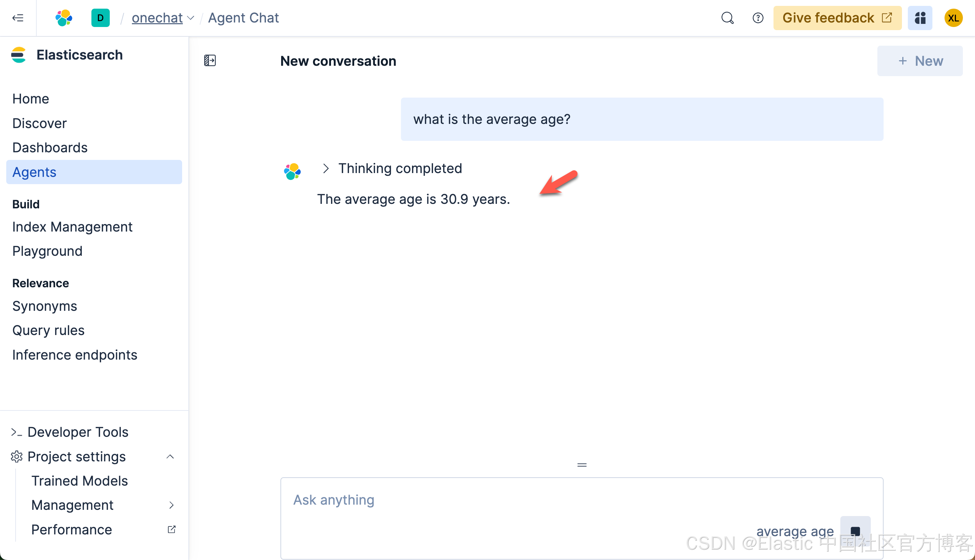Open Synonyms page

pyautogui.click(x=45, y=306)
